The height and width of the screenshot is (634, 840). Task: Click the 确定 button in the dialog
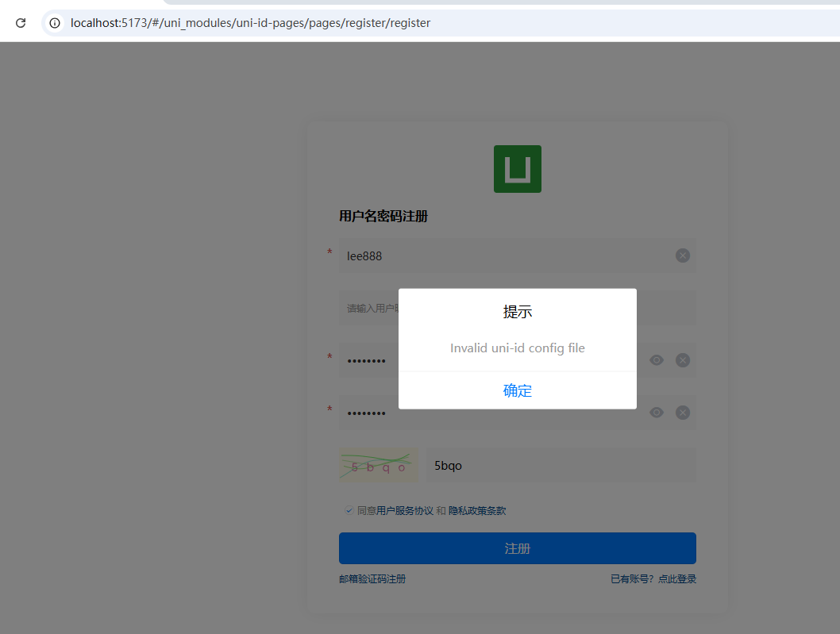click(517, 390)
